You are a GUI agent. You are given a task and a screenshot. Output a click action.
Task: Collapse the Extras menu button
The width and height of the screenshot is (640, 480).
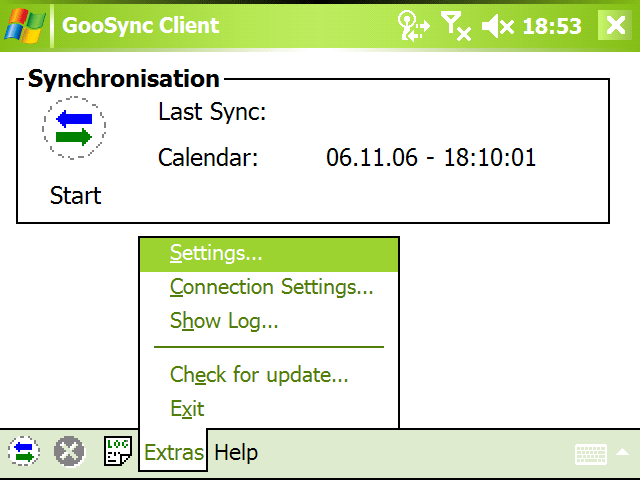point(173,452)
